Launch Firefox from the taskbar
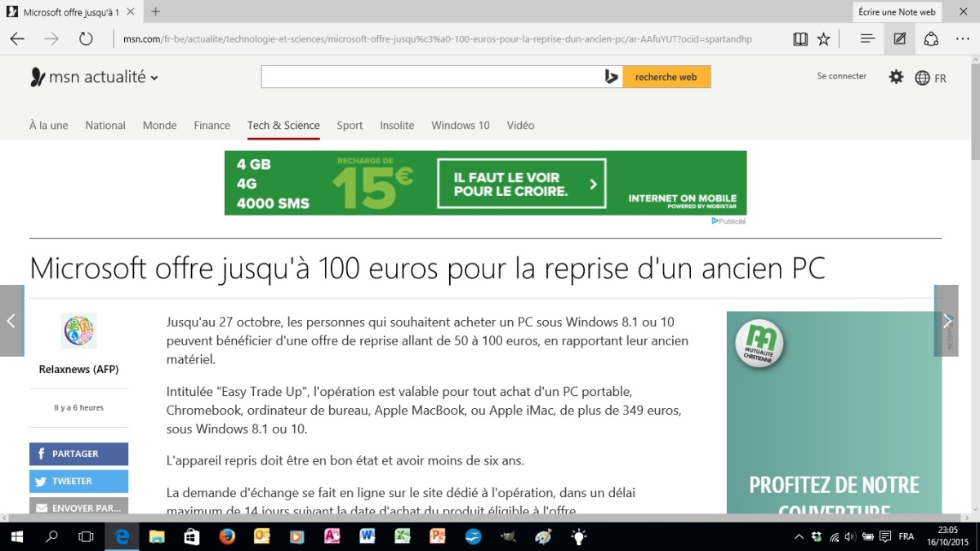The width and height of the screenshot is (980, 551). coord(227,536)
